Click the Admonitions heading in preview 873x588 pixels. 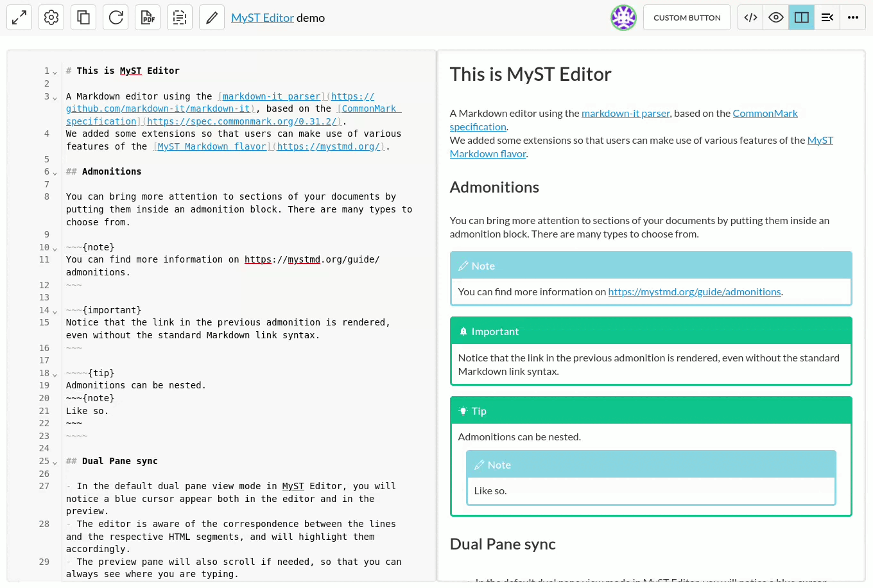tap(494, 187)
